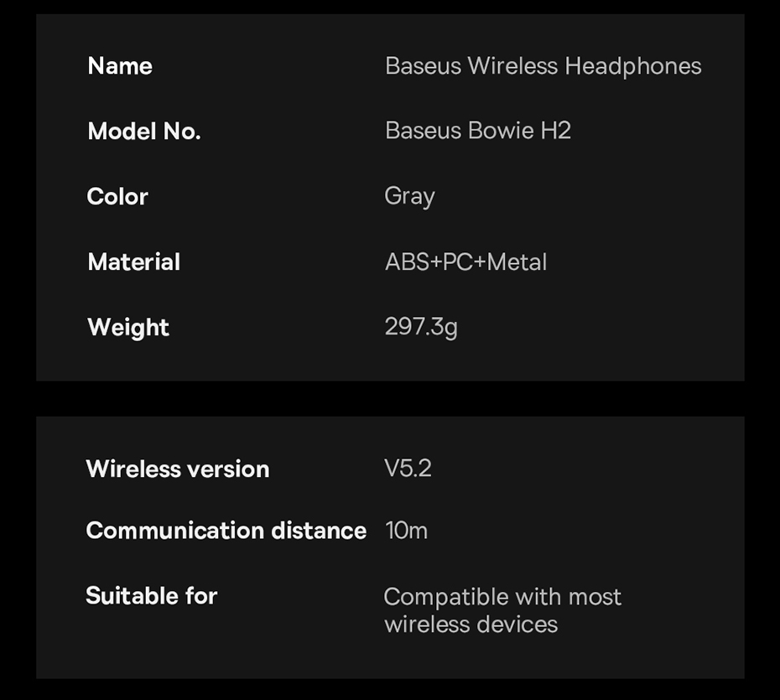Viewport: 780px width, 700px height.
Task: Click the Wireless version label
Action: click(178, 469)
